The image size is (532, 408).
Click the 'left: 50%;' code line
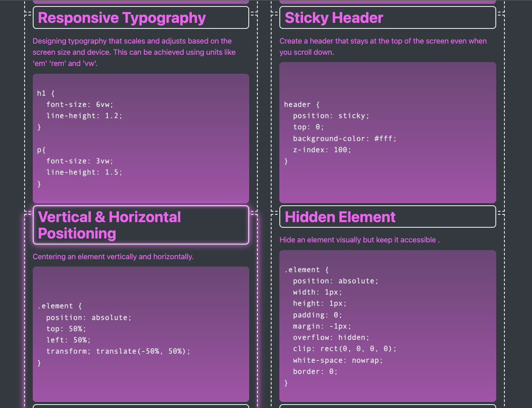[68, 340]
